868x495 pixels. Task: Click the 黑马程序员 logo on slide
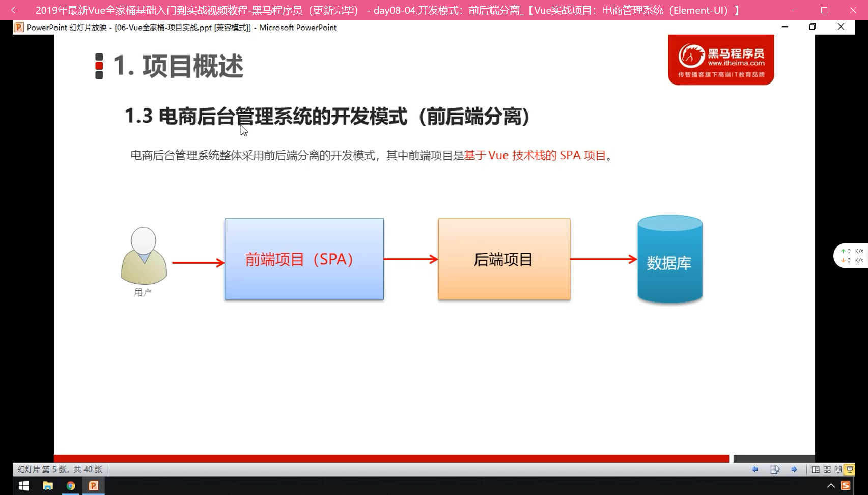click(721, 60)
